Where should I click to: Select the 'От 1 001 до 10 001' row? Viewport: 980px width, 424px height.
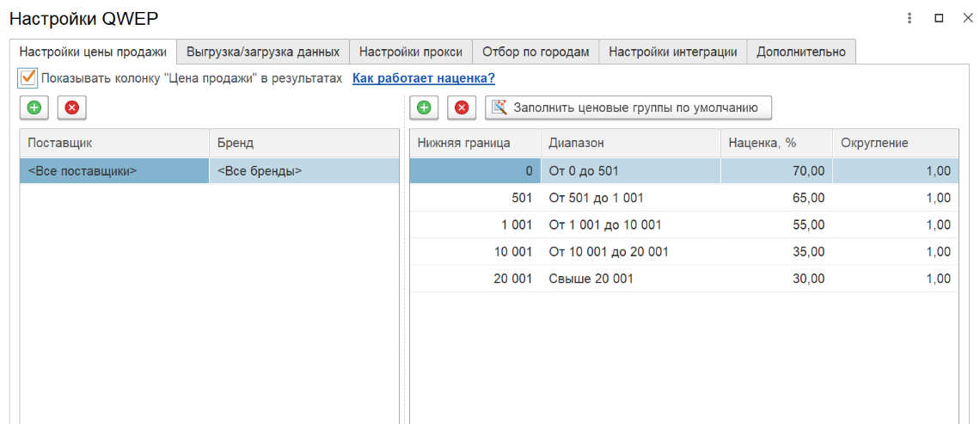(684, 225)
